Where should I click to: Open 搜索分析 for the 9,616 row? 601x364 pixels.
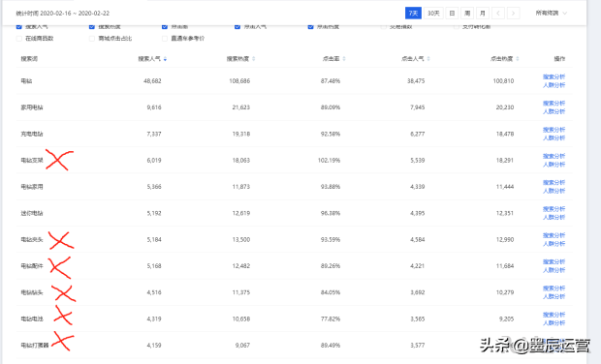point(554,104)
